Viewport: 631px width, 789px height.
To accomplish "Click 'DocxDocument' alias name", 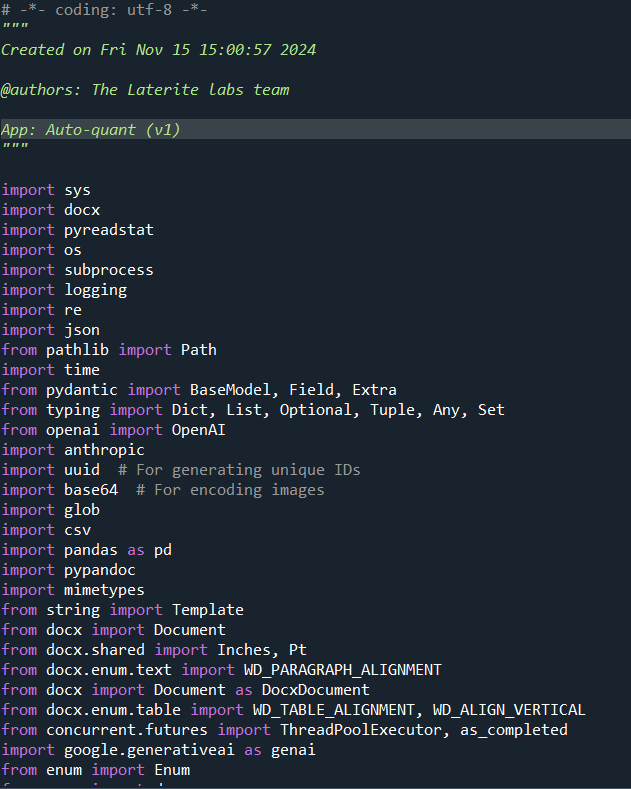I will click(x=316, y=690).
